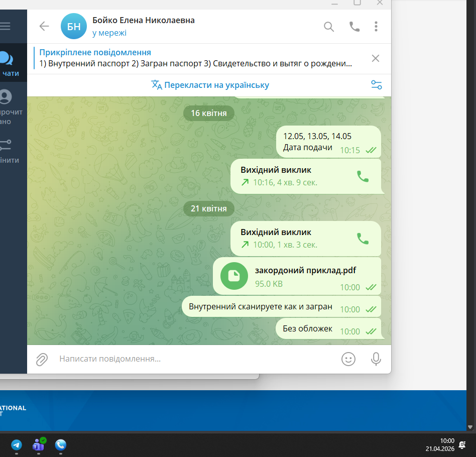Click the 21 квітня date badge
The width and height of the screenshot is (476, 457).
(x=208, y=208)
